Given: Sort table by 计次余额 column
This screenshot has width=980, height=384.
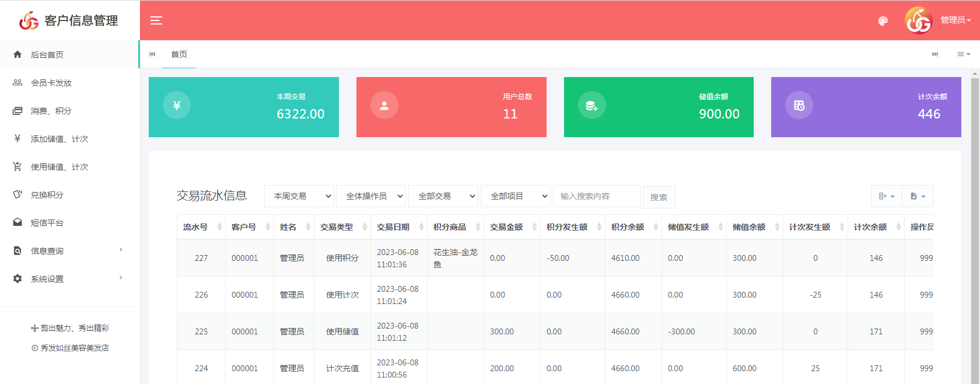Looking at the screenshot, I should pyautogui.click(x=876, y=227).
